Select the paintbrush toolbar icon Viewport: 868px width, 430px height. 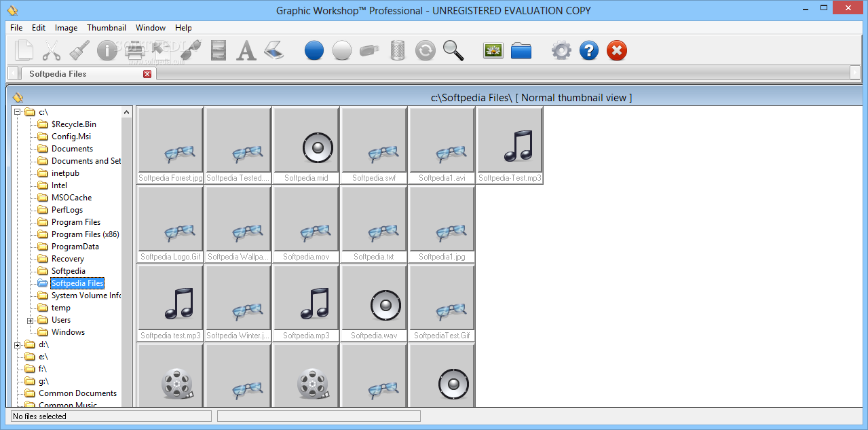click(x=79, y=50)
